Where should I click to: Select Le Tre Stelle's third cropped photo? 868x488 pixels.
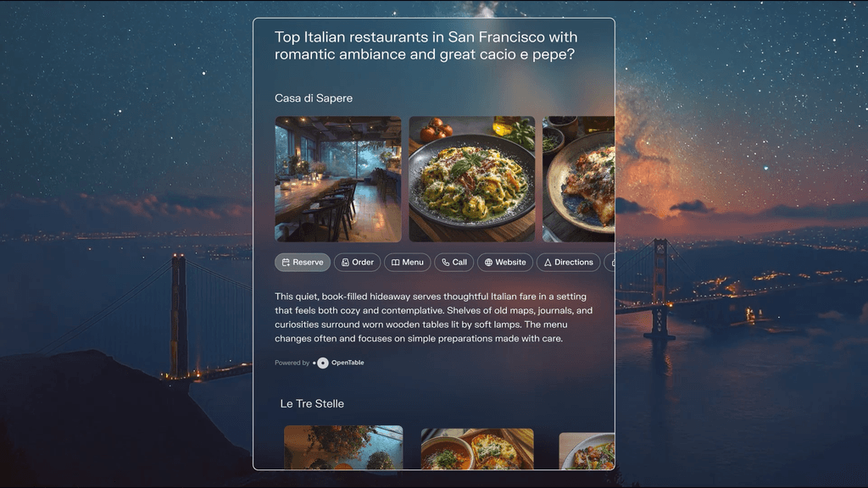point(587,451)
